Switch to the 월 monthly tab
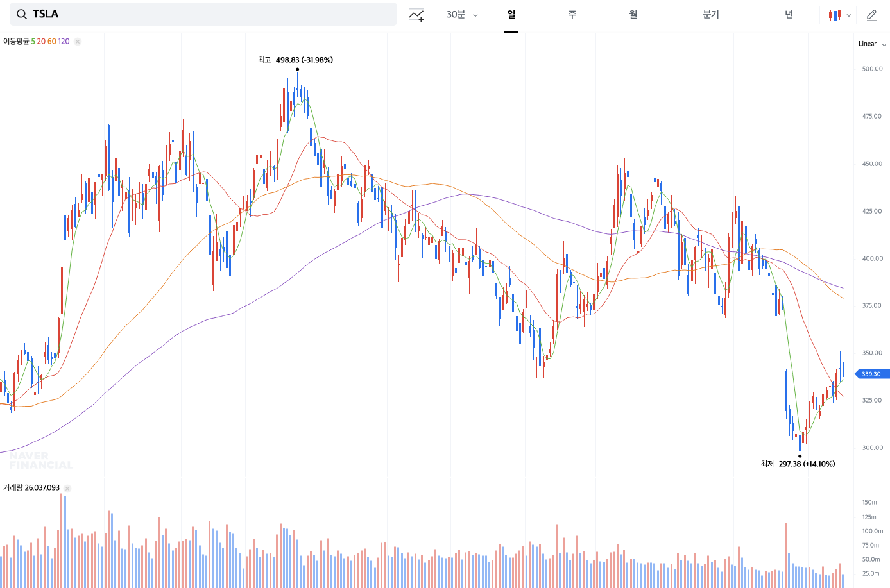This screenshot has height=588, width=890. pos(633,15)
